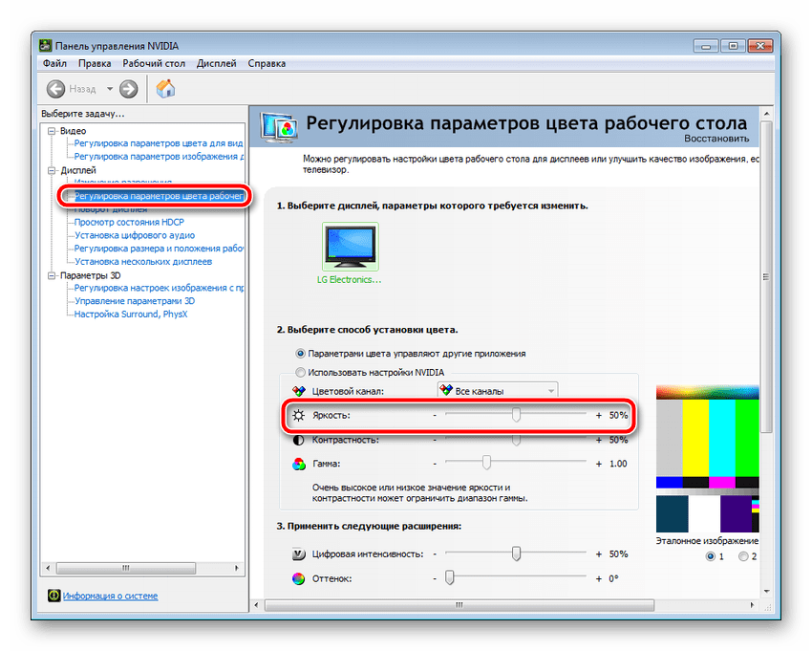812x651 pixels.
Task: Click the Digital Vibrance icon
Action: coord(299,554)
